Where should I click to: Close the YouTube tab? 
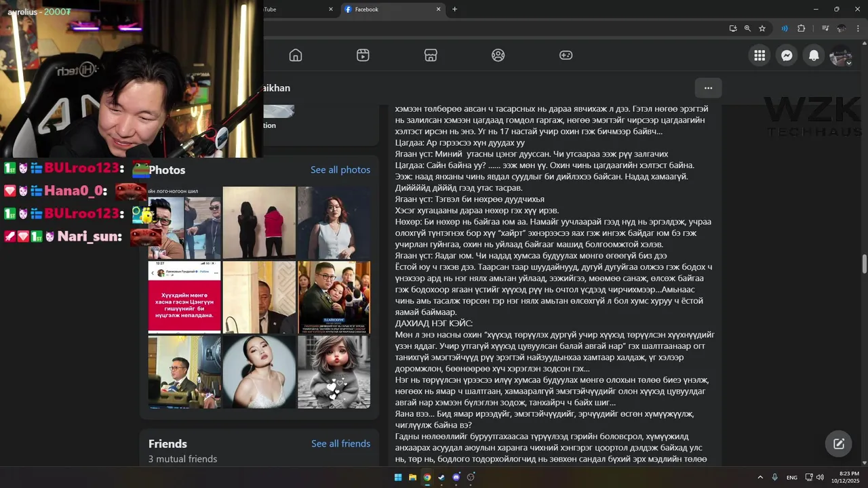click(331, 9)
